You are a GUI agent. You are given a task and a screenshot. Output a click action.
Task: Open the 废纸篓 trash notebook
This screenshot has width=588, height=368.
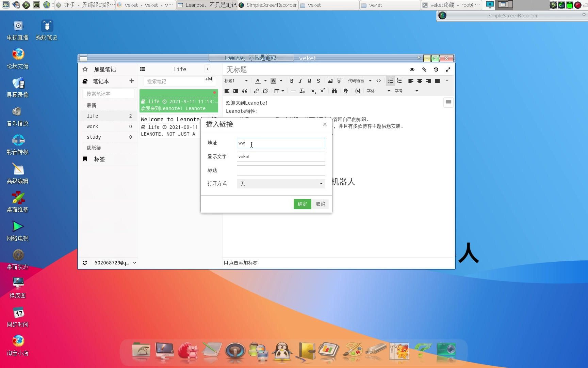click(x=109, y=148)
